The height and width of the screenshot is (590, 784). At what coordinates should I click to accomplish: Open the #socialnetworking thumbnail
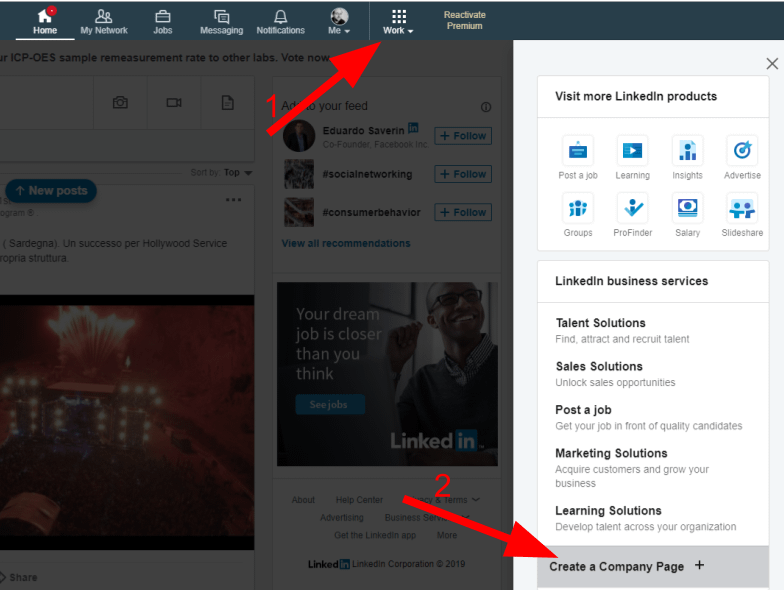[x=299, y=174]
